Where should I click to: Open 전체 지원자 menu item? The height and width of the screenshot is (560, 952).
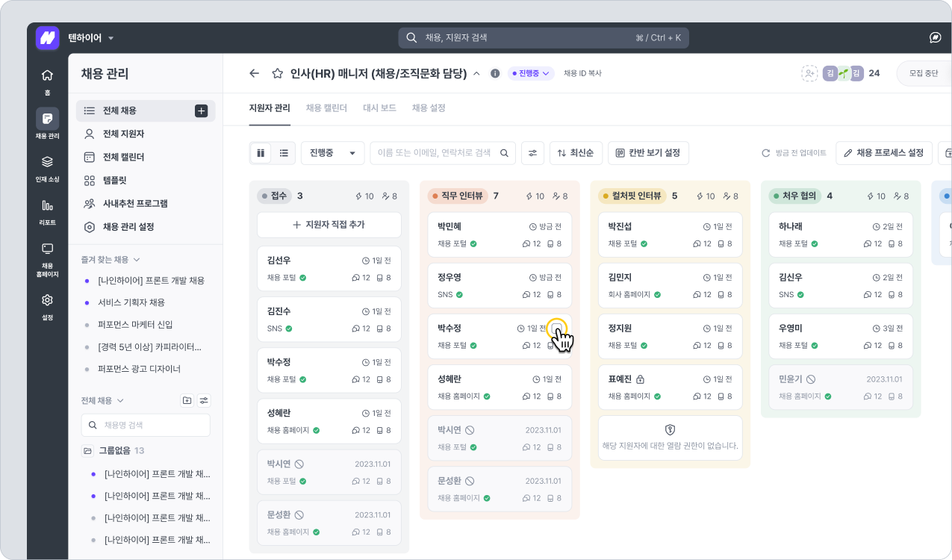point(146,134)
